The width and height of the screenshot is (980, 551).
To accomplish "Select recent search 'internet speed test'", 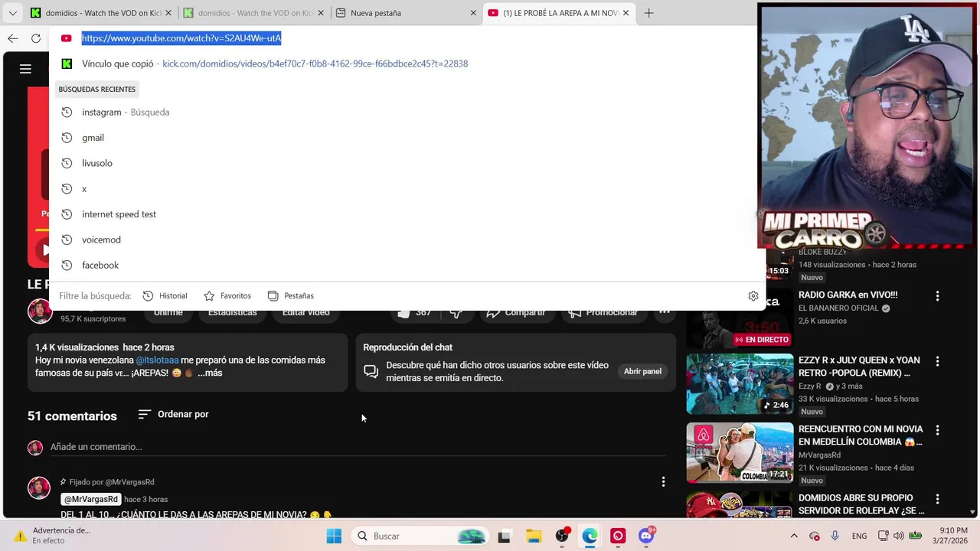I will 407,214.
